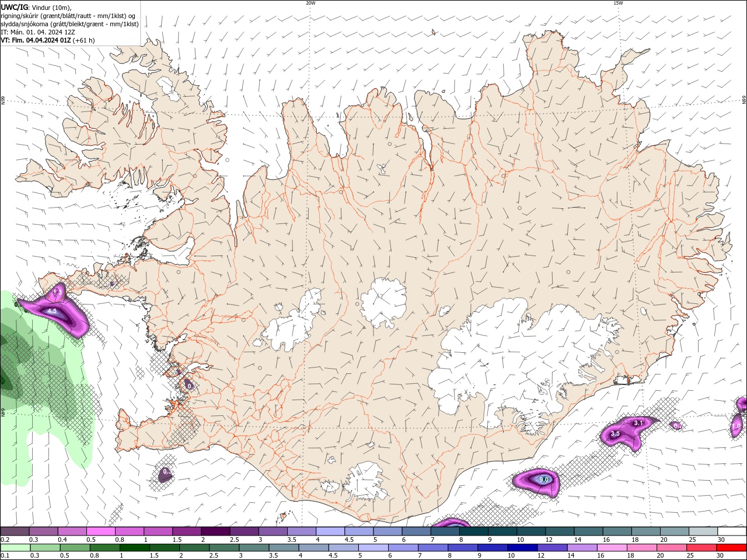This screenshot has width=747, height=560.
Task: Click the bottom legend swatch between 7 and 8
Action: [433, 548]
